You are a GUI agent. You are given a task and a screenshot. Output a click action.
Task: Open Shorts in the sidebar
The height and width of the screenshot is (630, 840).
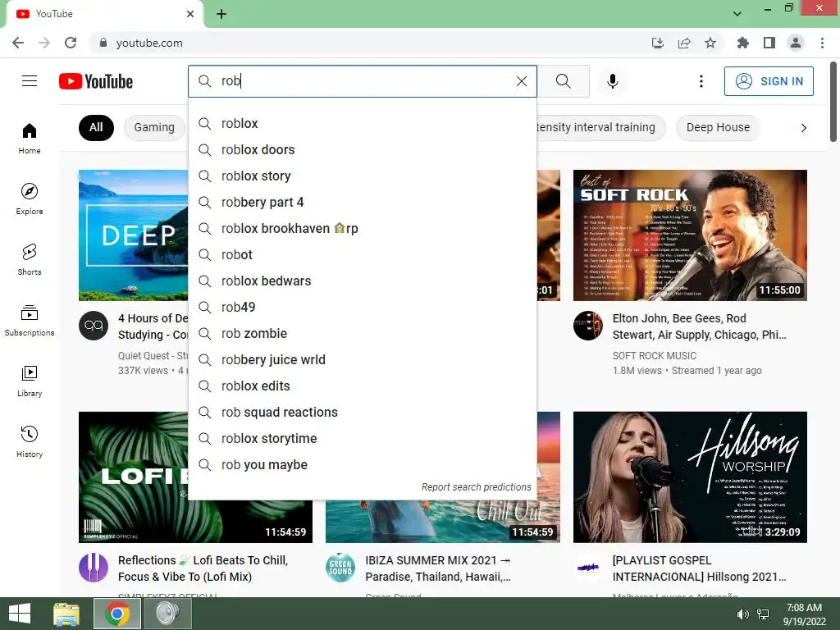(30, 259)
